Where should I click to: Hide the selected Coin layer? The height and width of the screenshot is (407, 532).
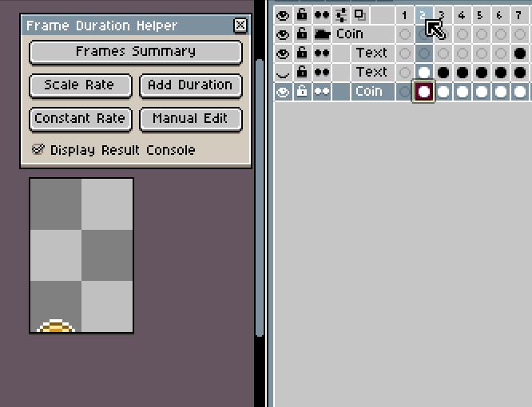coord(283,92)
